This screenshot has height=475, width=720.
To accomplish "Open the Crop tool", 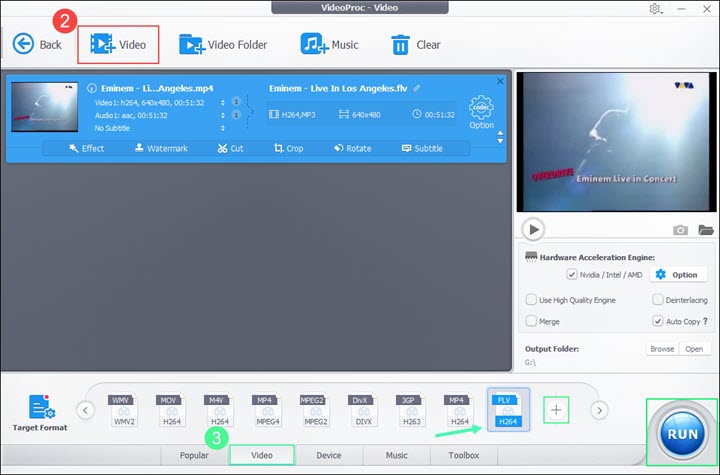I will 288,148.
